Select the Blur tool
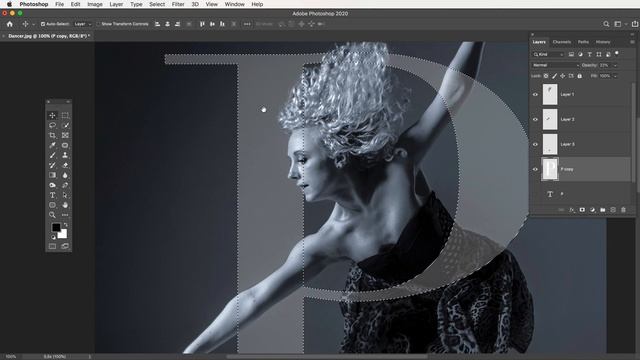 [x=65, y=175]
